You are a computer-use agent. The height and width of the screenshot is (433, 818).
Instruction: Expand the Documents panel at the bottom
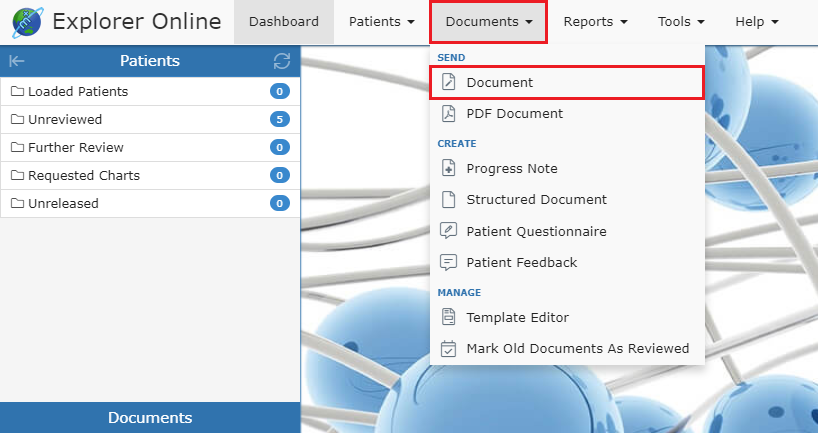click(150, 418)
